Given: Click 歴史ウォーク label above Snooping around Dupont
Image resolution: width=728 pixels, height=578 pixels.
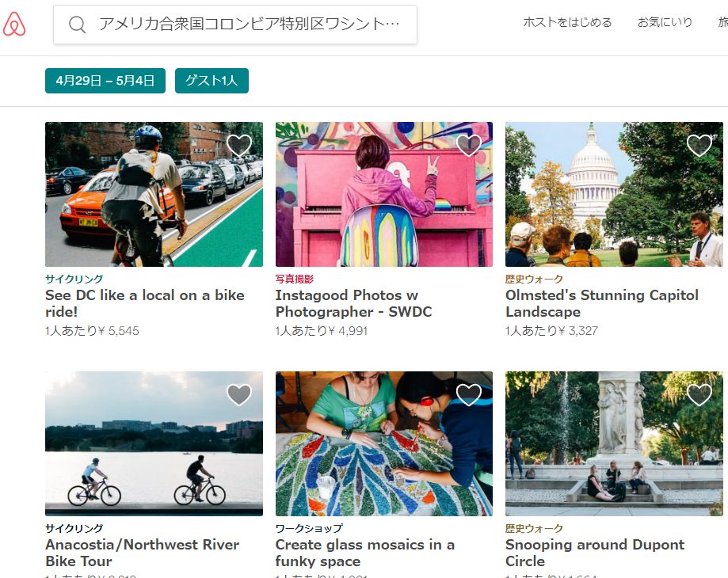Looking at the screenshot, I should [x=534, y=528].
